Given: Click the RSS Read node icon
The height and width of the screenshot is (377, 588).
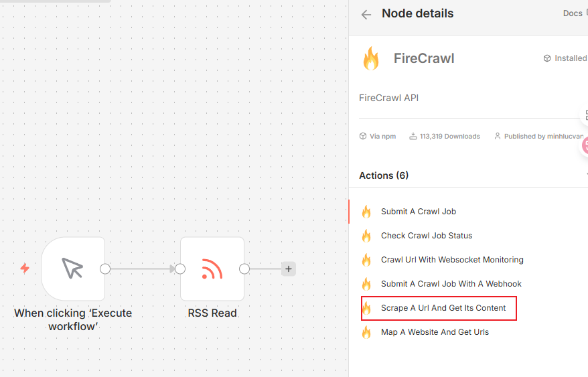Looking at the screenshot, I should pos(212,269).
